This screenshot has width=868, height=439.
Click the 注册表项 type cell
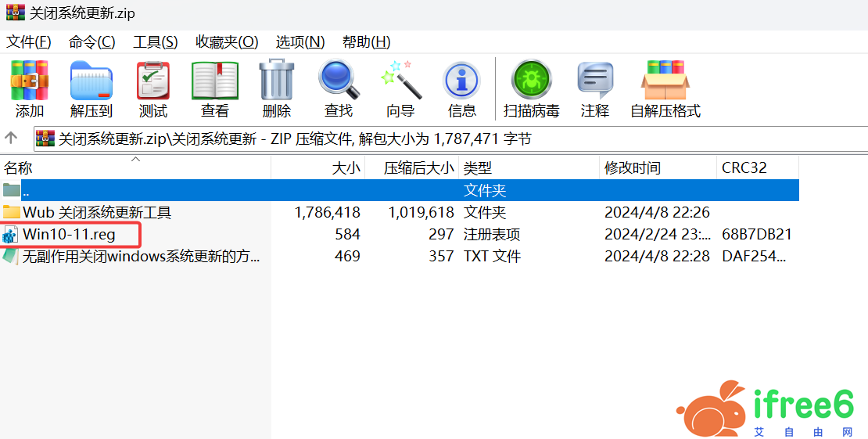pos(492,235)
